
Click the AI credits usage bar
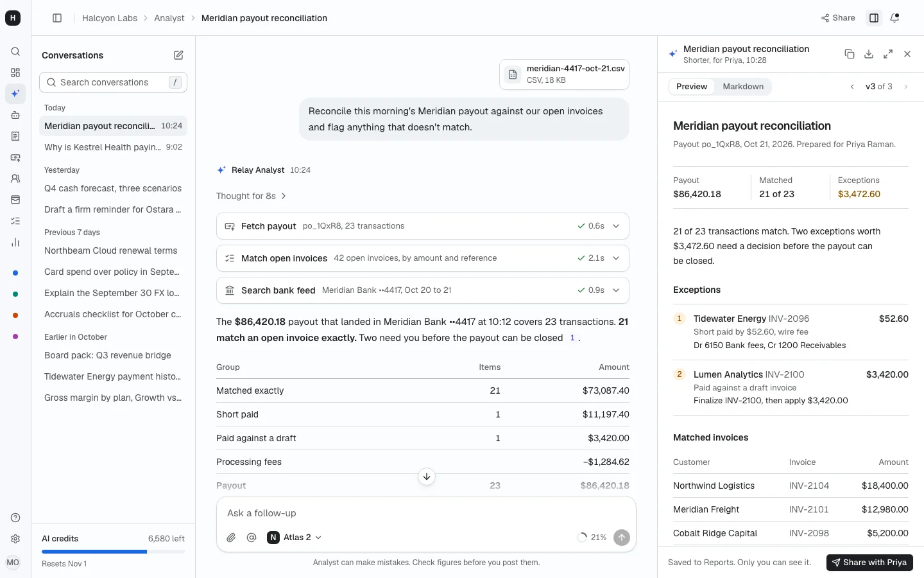click(x=113, y=552)
